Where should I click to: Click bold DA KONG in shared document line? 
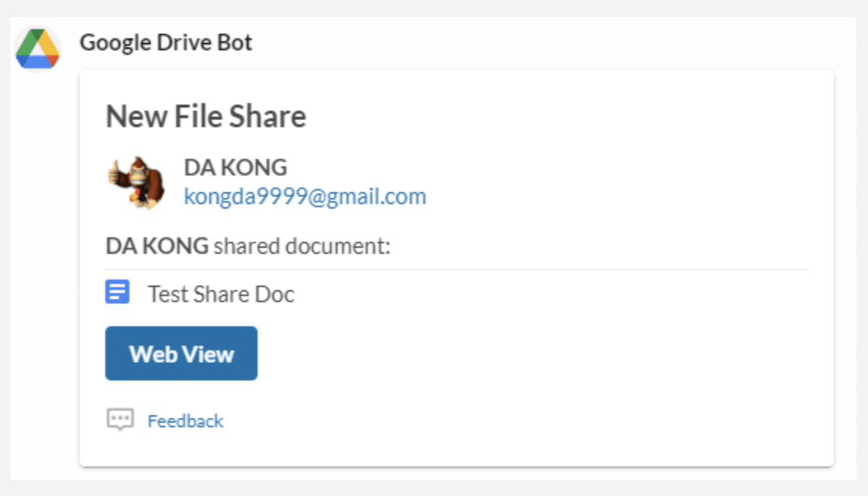click(157, 246)
